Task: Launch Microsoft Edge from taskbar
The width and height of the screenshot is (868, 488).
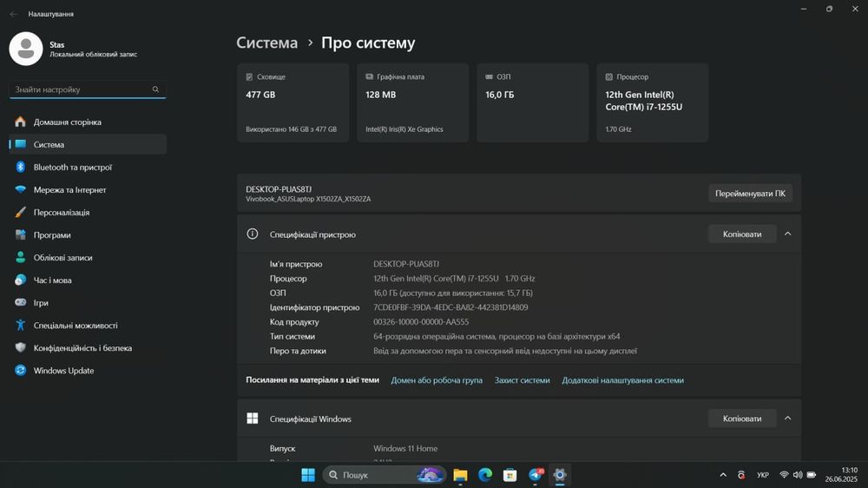Action: pyautogui.click(x=485, y=475)
